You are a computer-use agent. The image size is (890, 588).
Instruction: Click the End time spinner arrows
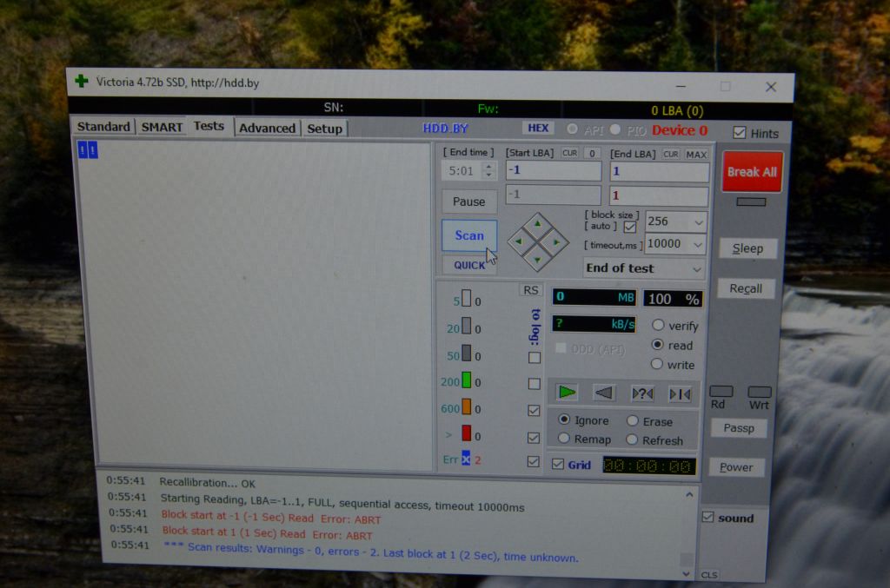(x=488, y=170)
